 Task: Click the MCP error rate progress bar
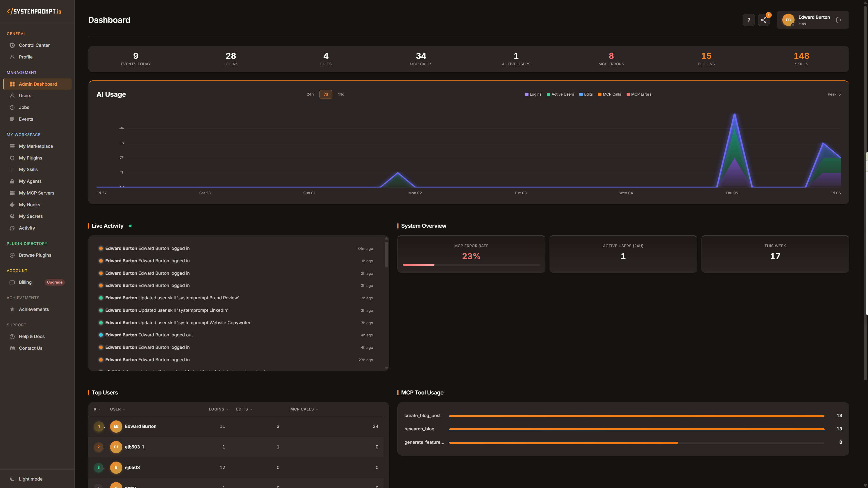471,265
